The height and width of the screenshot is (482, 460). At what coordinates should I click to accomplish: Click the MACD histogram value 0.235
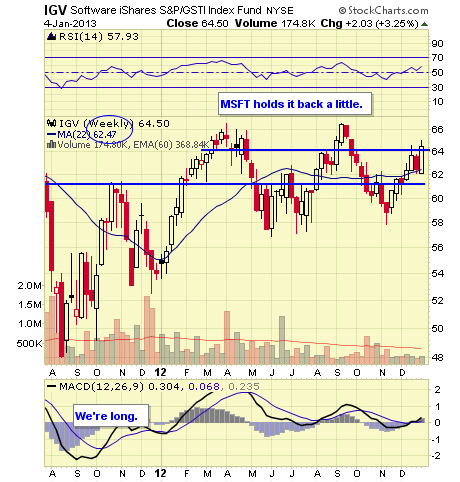tap(244, 387)
